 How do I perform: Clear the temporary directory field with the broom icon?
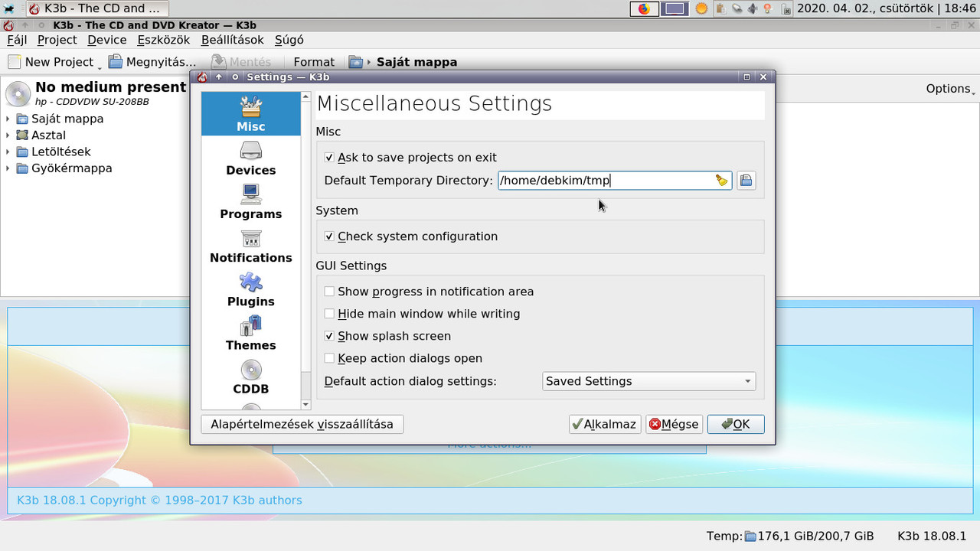[720, 180]
